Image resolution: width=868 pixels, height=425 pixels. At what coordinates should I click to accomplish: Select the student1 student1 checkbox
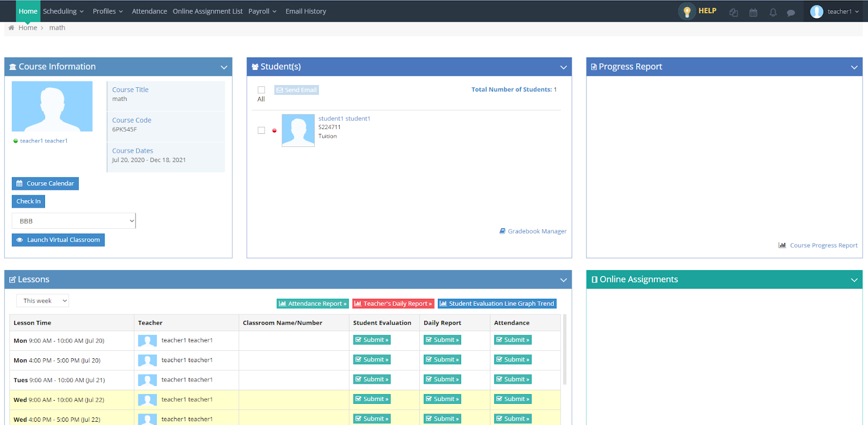(261, 131)
